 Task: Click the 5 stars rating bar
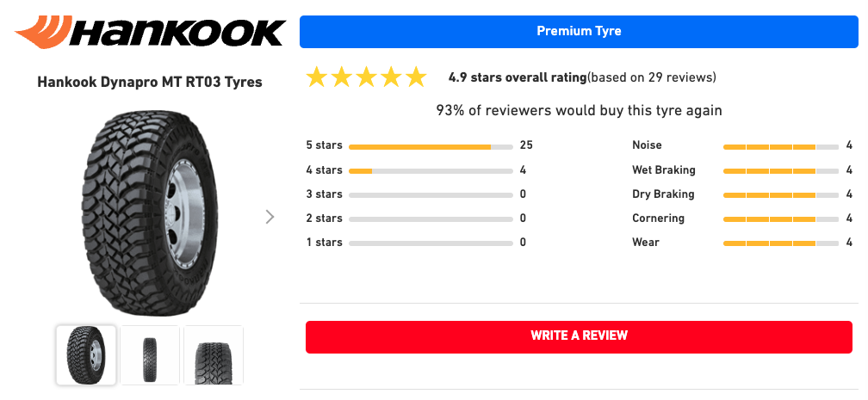[x=431, y=146]
